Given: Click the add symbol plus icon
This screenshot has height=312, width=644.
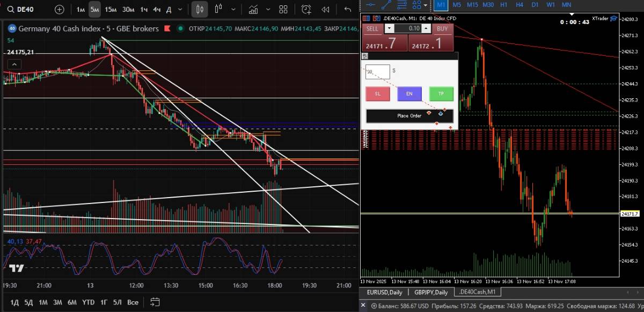Looking at the screenshot, I should pos(59,10).
